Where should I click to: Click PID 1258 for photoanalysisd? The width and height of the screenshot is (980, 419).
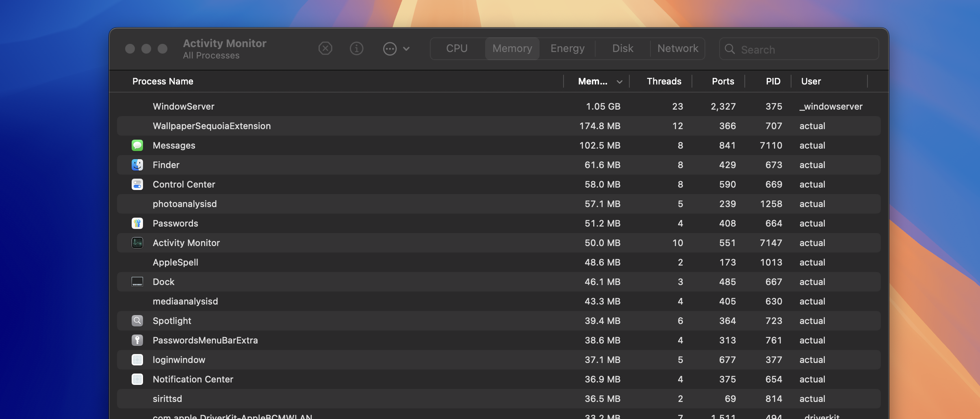click(771, 204)
